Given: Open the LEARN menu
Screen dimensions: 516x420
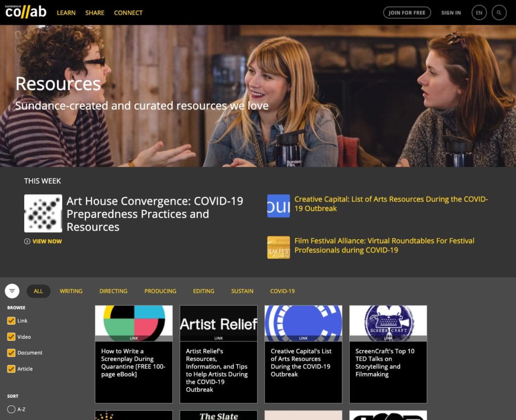Looking at the screenshot, I should click(x=66, y=13).
